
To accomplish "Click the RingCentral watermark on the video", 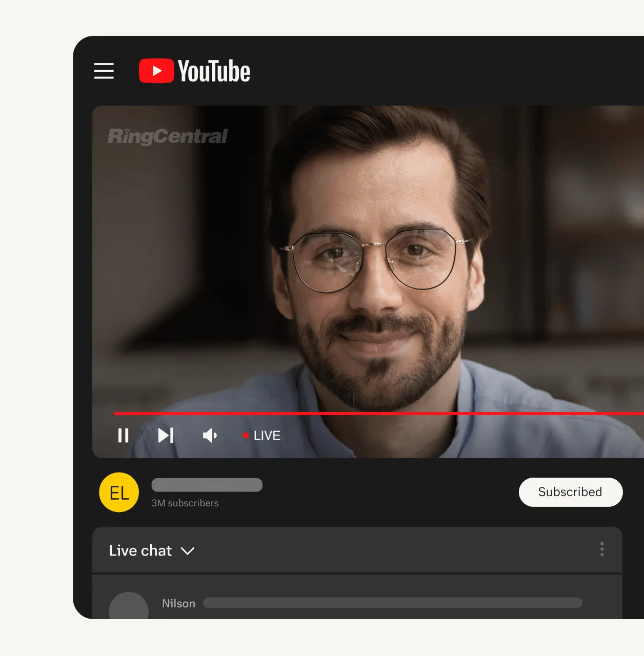I will (x=168, y=136).
